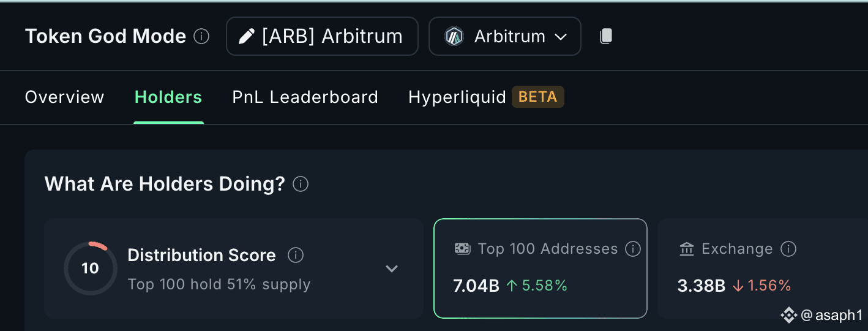Open the Arbitrum chain dropdown
Viewport: 868px width, 331px height.
point(505,36)
